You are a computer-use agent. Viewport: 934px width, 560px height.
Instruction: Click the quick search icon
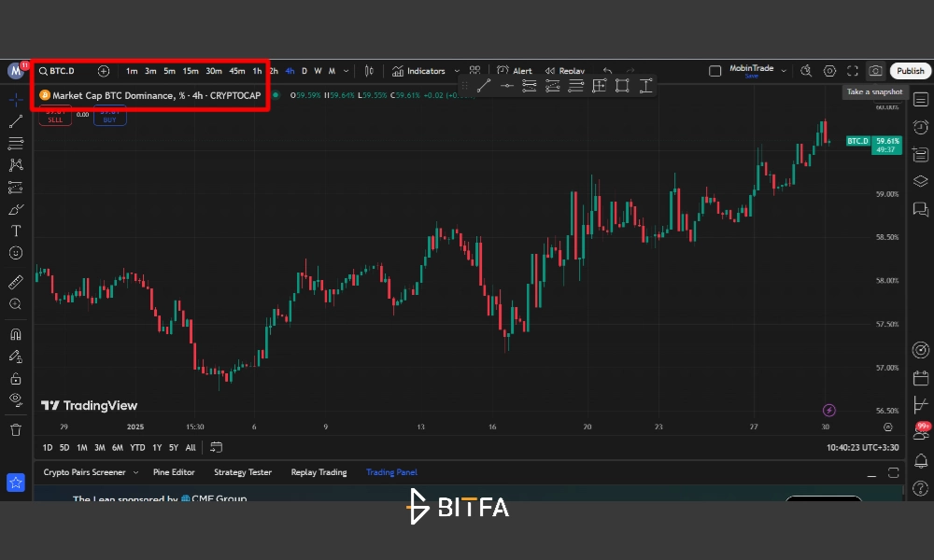tap(806, 71)
